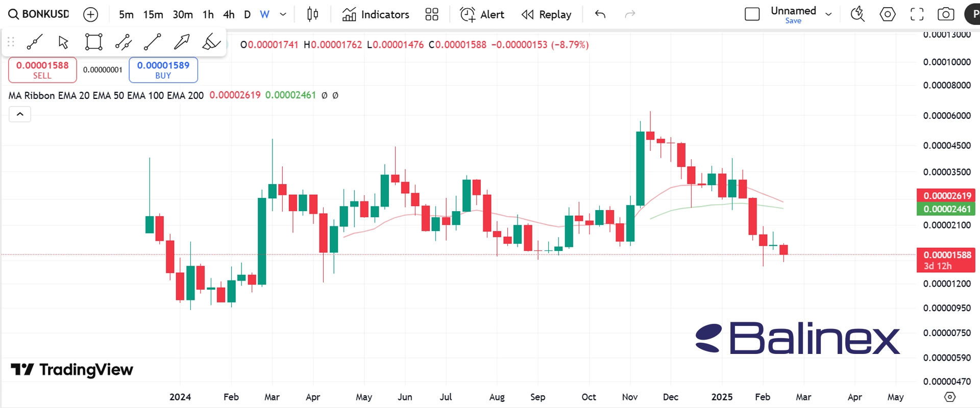Click the 0.00001200 price scale level
This screenshot has height=408, width=980.
pos(947,284)
